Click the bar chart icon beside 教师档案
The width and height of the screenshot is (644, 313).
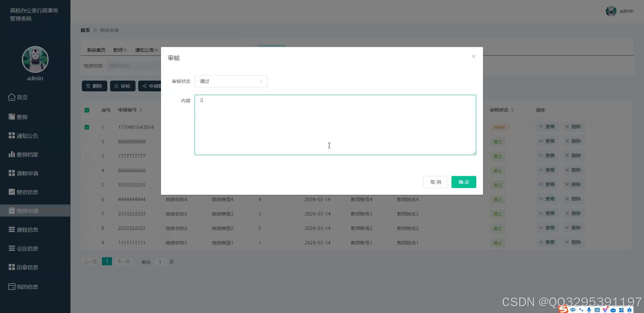click(12, 154)
